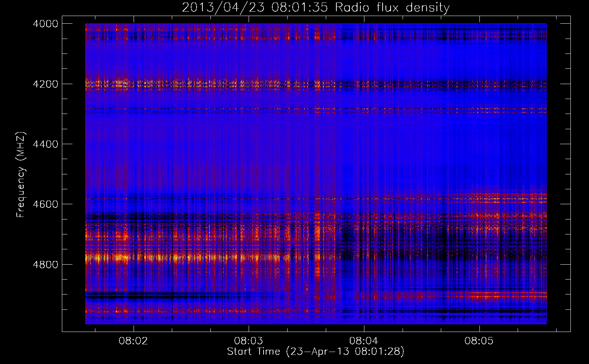The height and width of the screenshot is (364, 589).
Task: Click the plot title '2013/04/23 08:01:35 Radio flux density'
Action: click(316, 7)
